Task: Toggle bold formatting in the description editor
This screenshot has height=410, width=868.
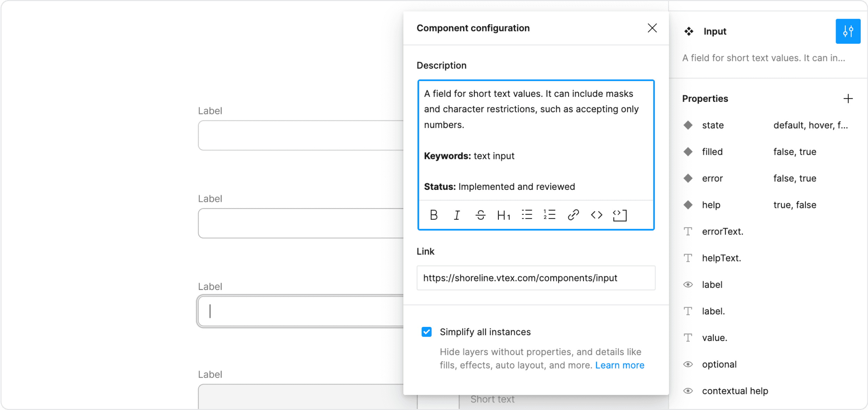Action: [x=433, y=215]
